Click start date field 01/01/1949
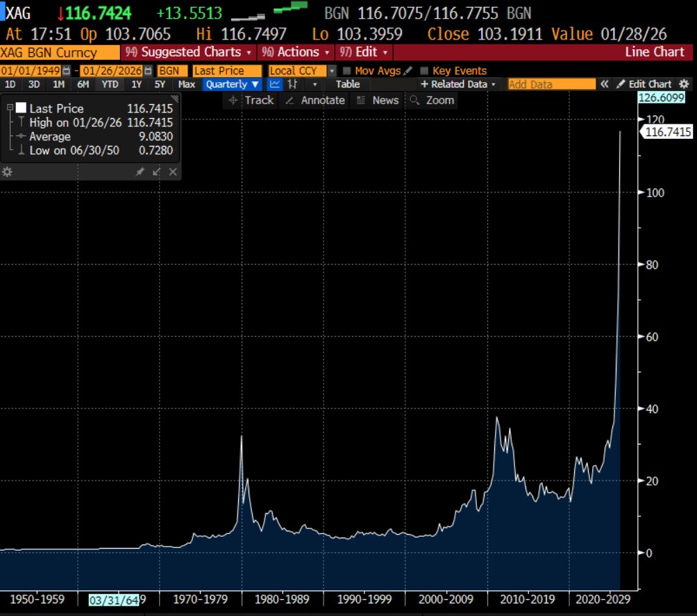The image size is (697, 616). pos(31,71)
